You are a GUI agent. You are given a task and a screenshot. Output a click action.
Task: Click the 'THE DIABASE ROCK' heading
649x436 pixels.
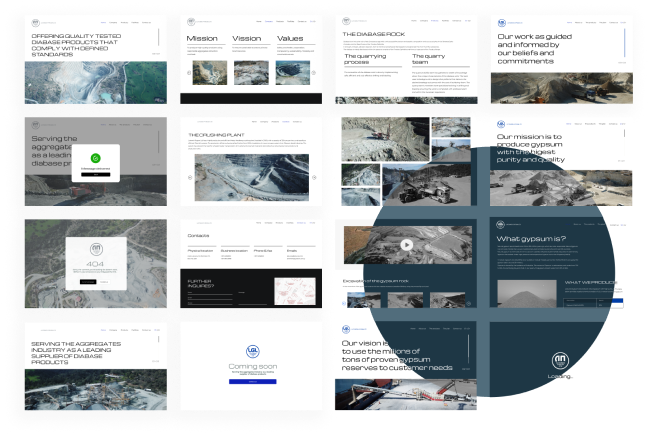[x=374, y=34]
